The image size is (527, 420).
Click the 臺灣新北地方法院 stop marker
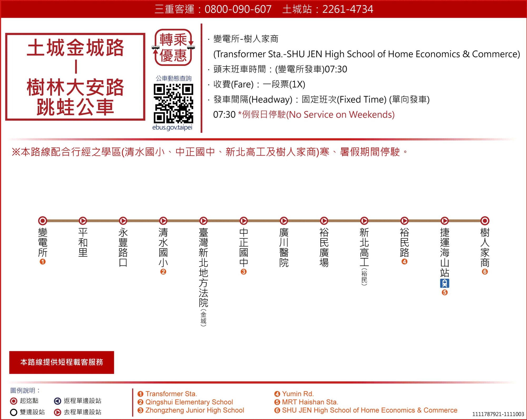pyautogui.click(x=203, y=220)
